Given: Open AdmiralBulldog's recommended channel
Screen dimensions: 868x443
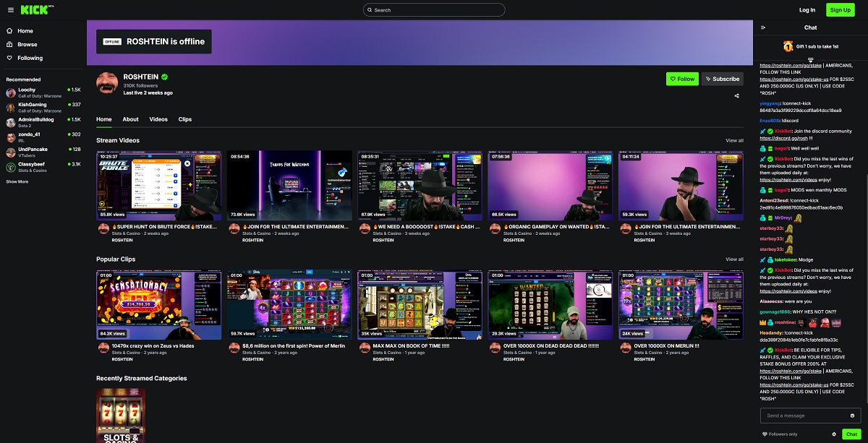Looking at the screenshot, I should pos(43,122).
